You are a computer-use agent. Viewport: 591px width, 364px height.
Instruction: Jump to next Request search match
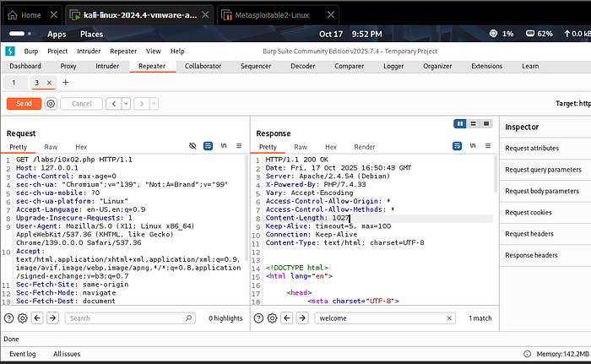click(52, 318)
